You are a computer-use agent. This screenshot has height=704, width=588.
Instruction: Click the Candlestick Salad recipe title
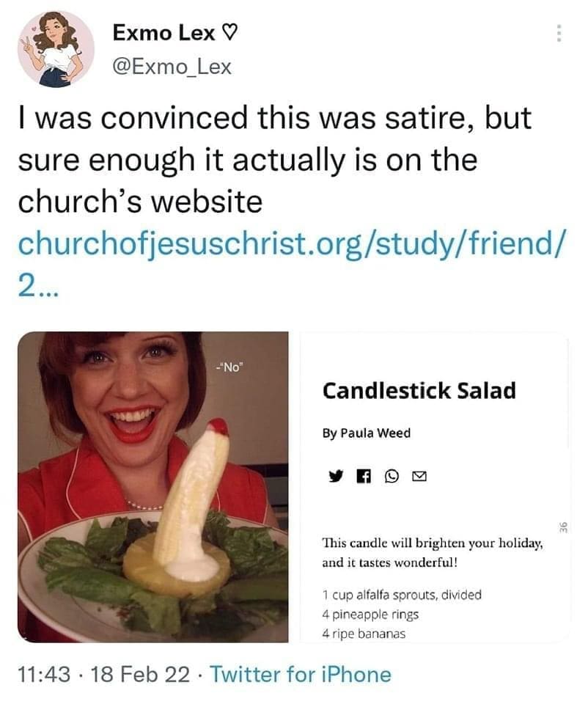point(419,391)
